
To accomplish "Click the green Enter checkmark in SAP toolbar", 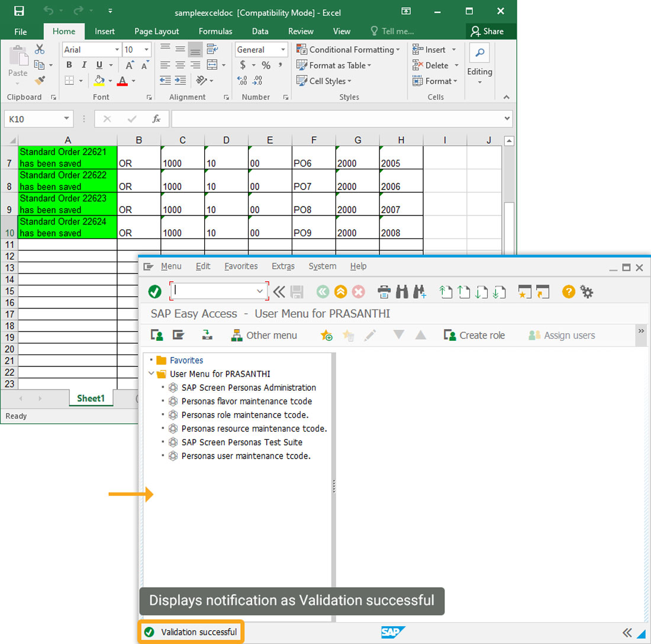I will pyautogui.click(x=155, y=291).
